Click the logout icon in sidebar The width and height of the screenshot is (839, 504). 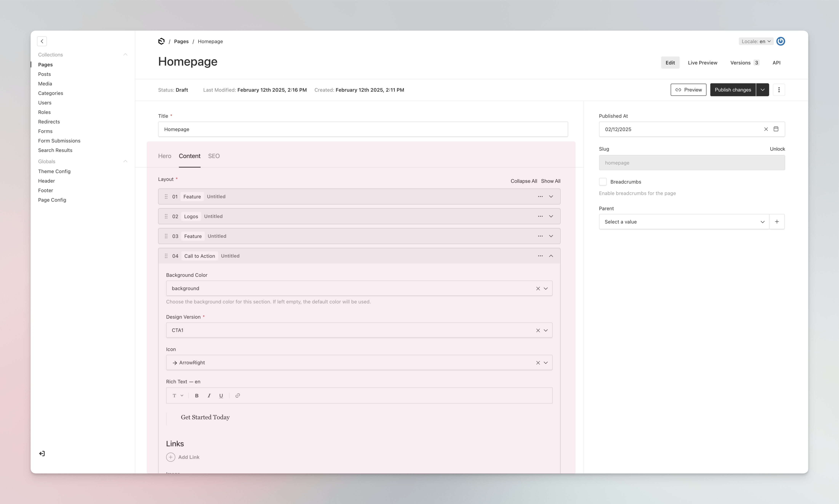[x=42, y=454]
